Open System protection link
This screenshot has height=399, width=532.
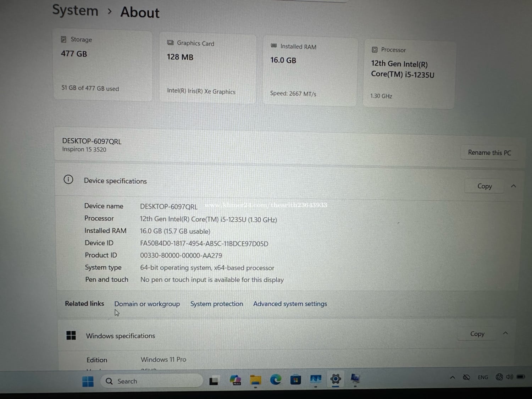point(217,304)
